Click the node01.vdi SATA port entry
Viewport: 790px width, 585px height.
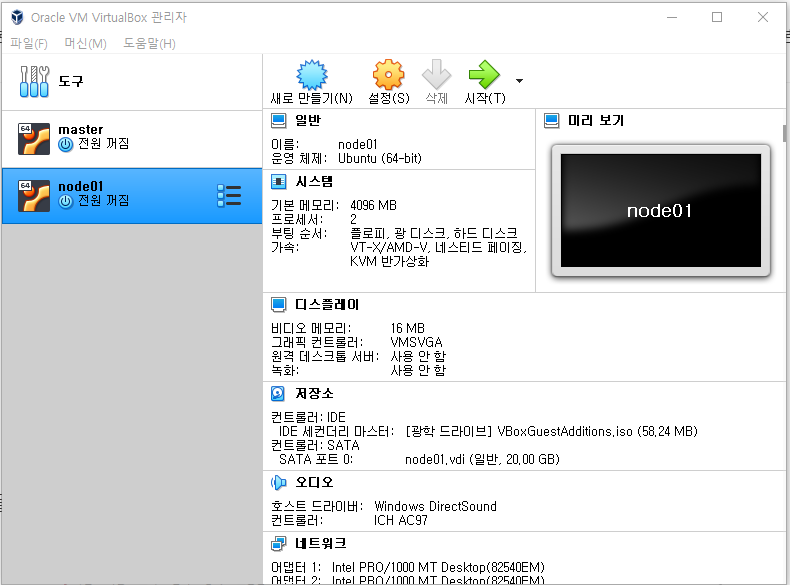click(x=482, y=460)
